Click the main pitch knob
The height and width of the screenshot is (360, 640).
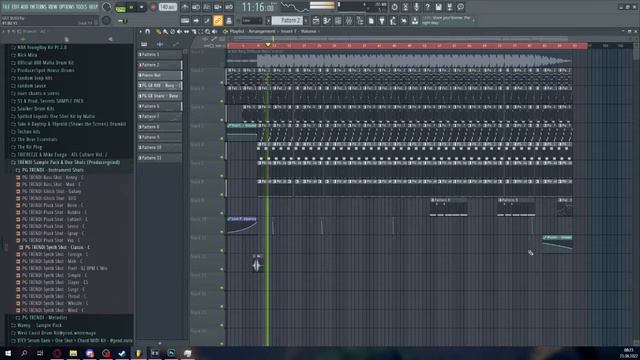106,20
